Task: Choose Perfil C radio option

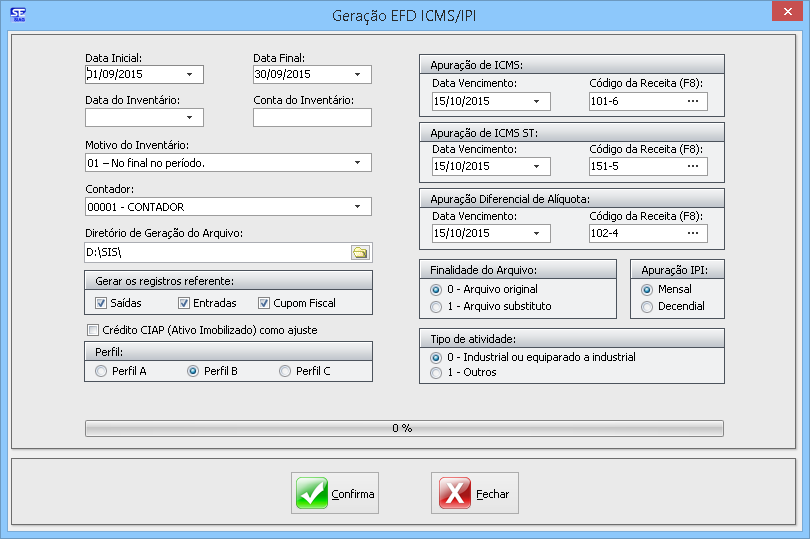Action: (x=285, y=371)
